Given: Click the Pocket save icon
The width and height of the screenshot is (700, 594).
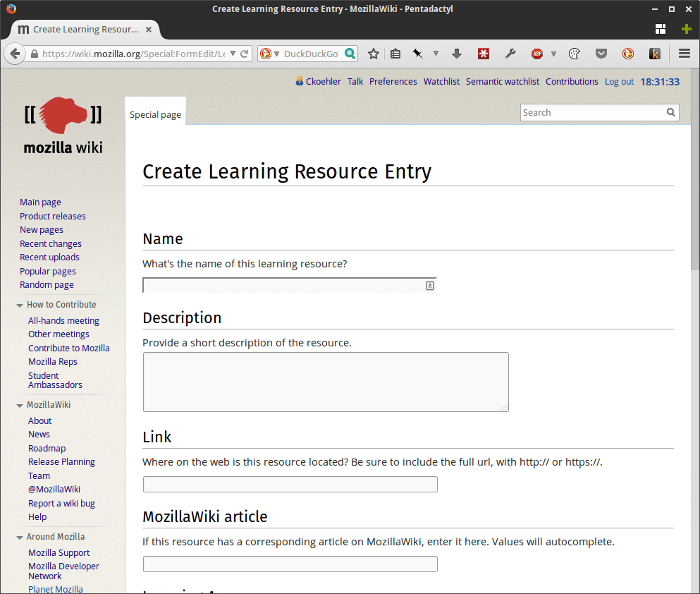Looking at the screenshot, I should point(601,54).
